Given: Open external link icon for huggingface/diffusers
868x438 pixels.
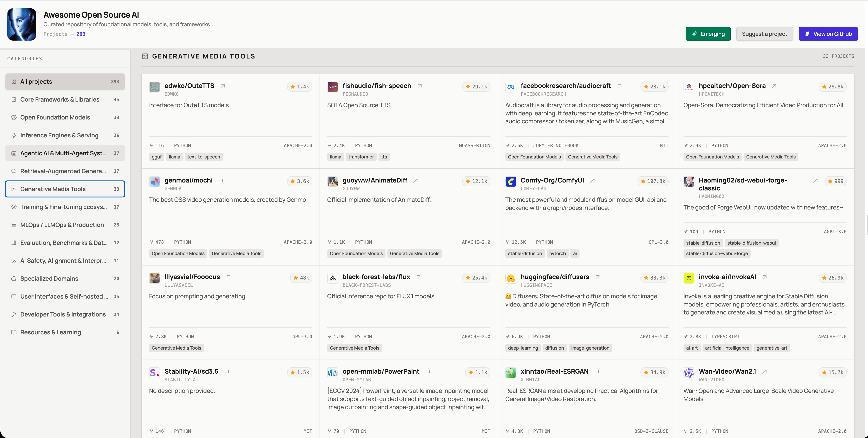Looking at the screenshot, I should (x=597, y=277).
